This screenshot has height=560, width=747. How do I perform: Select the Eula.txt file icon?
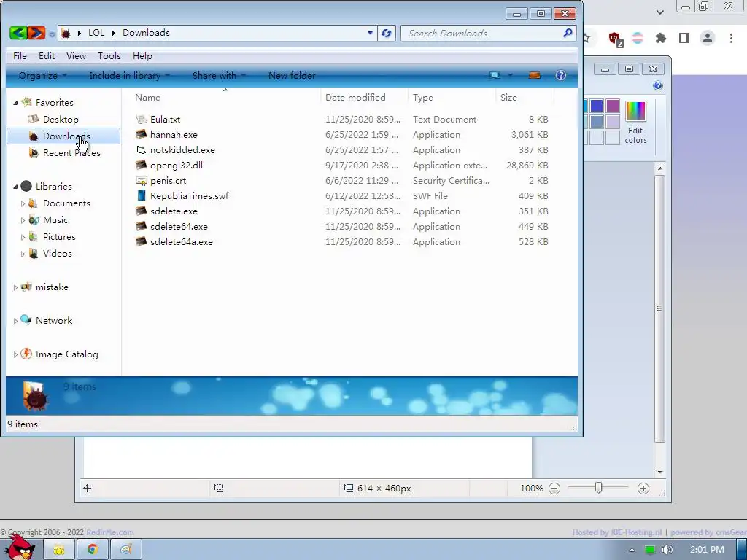pos(141,120)
